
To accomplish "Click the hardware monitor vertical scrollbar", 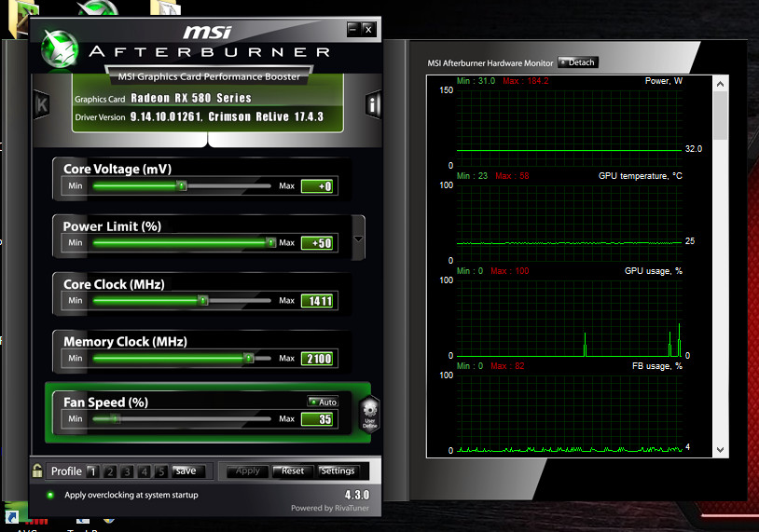I will [x=720, y=112].
